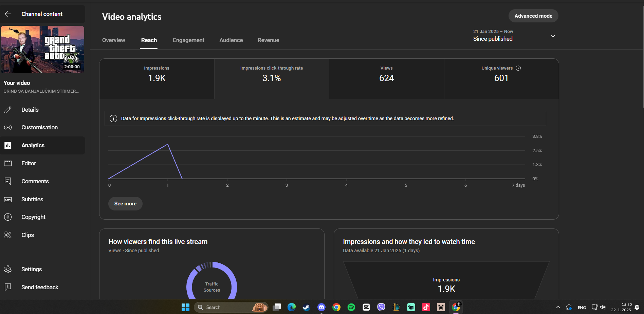Open the Windows Start menu

tap(185, 307)
